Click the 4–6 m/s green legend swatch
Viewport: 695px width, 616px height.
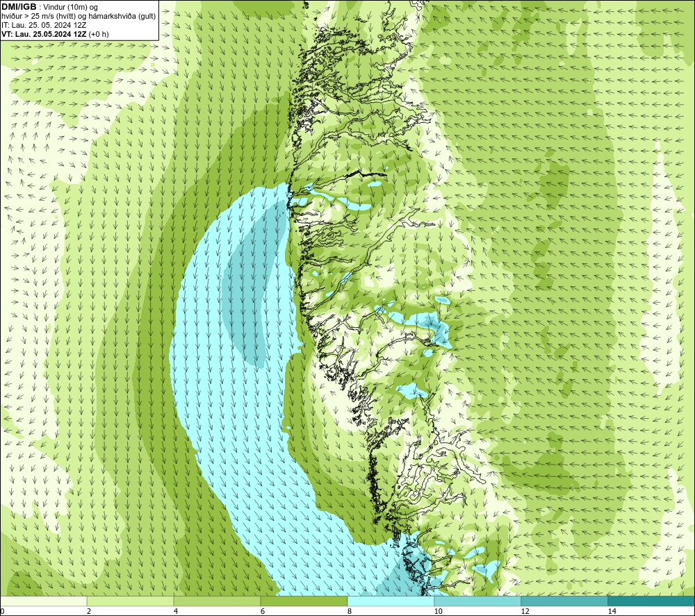click(x=217, y=601)
